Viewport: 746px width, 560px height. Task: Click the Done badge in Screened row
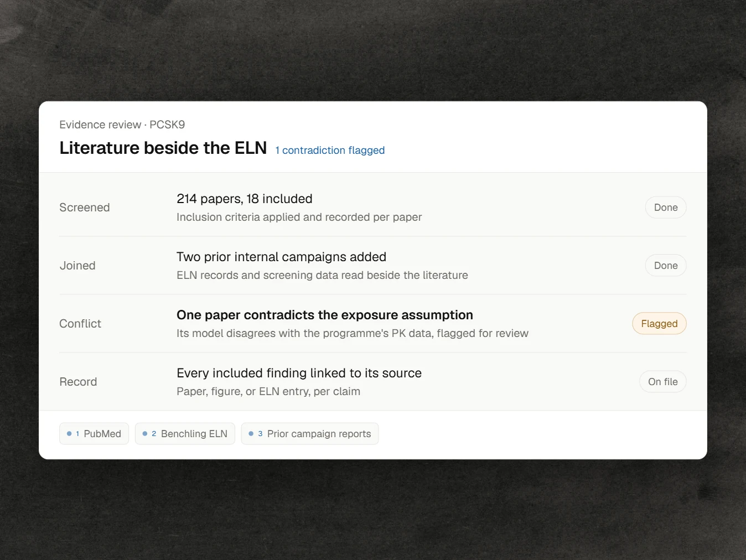(666, 208)
